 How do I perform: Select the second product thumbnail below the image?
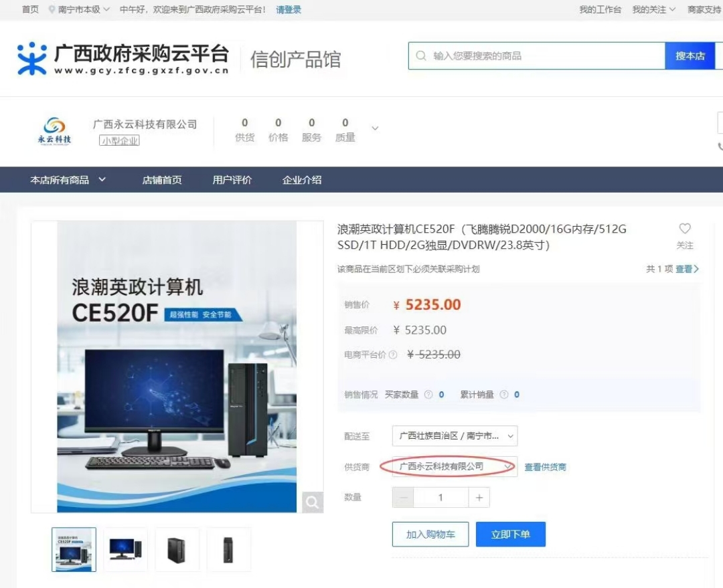coord(125,549)
